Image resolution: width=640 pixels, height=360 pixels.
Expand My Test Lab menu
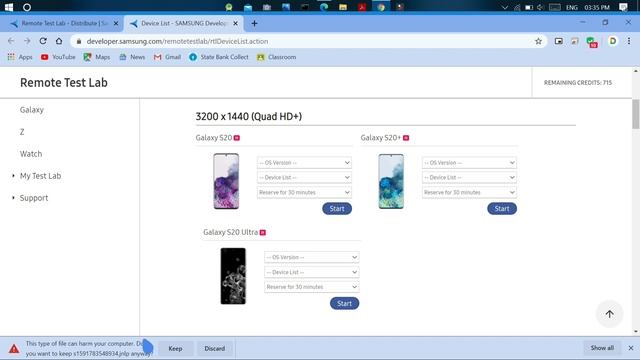pos(40,176)
